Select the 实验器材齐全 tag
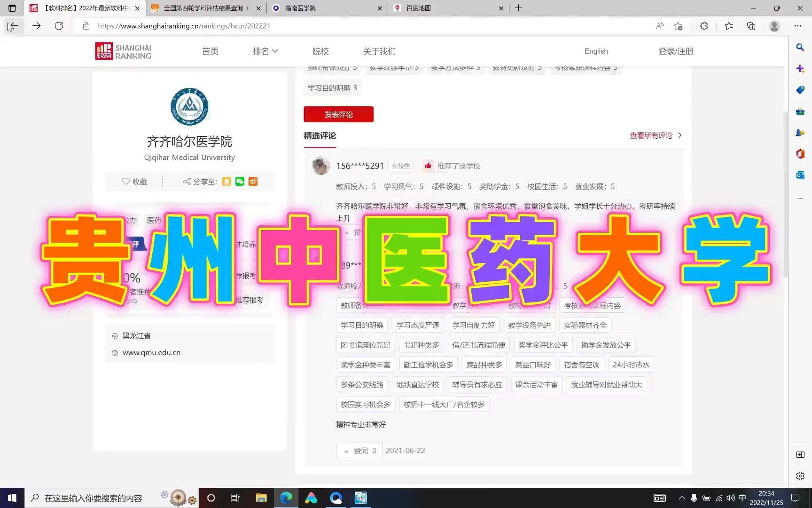The height and width of the screenshot is (508, 812). click(585, 325)
